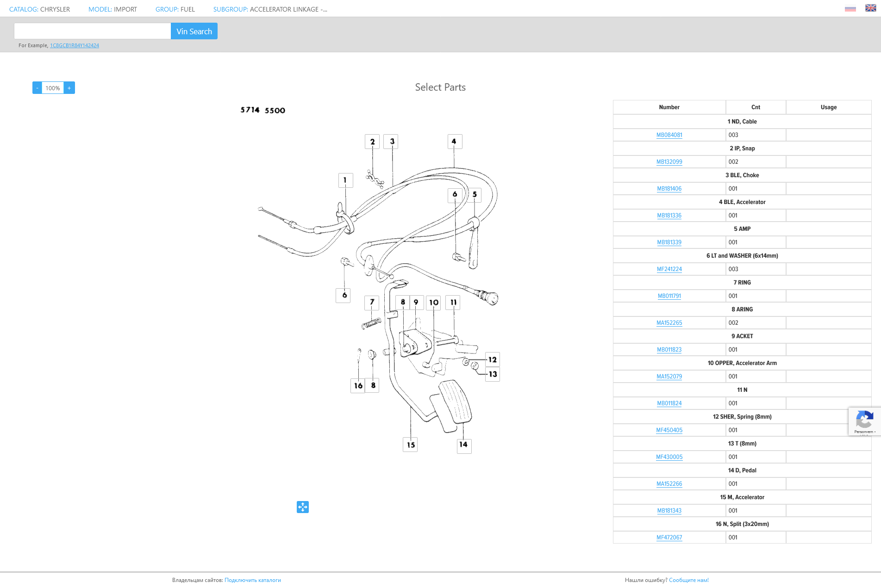
Task: Open part number MA152265 link
Action: pyautogui.click(x=669, y=323)
